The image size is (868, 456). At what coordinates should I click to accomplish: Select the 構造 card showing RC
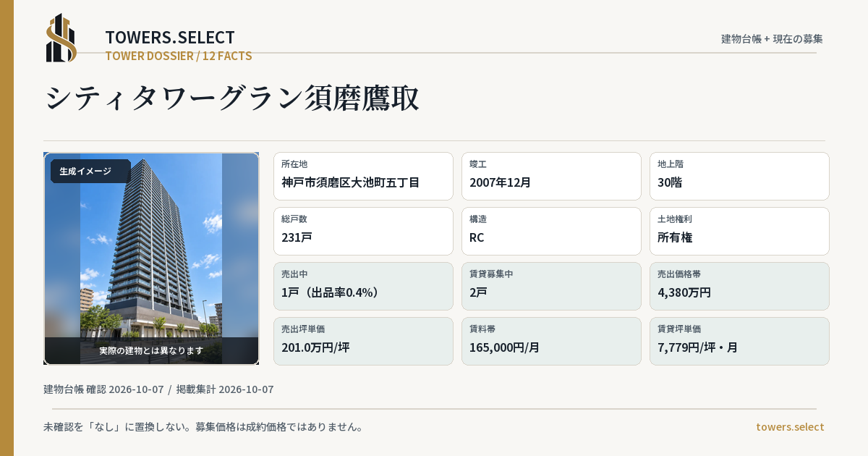(x=551, y=231)
